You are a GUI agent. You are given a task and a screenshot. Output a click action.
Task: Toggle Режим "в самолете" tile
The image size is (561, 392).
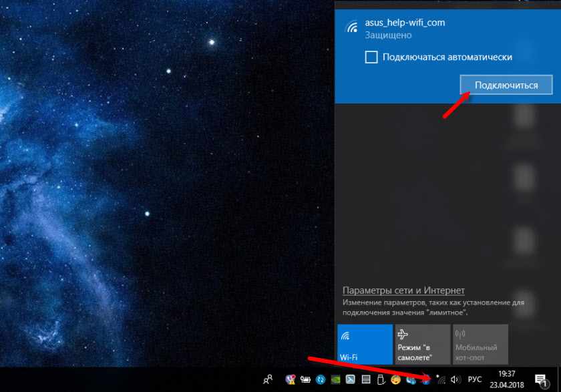[x=423, y=345]
